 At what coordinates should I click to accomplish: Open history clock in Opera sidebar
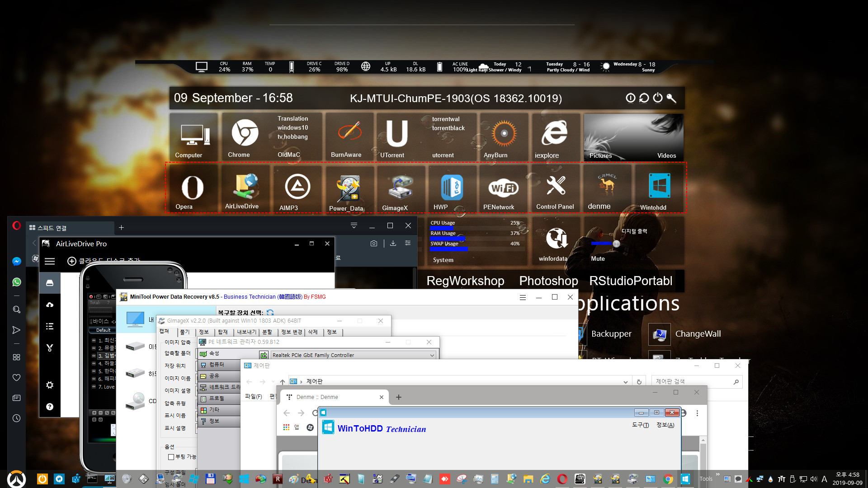[x=17, y=418]
